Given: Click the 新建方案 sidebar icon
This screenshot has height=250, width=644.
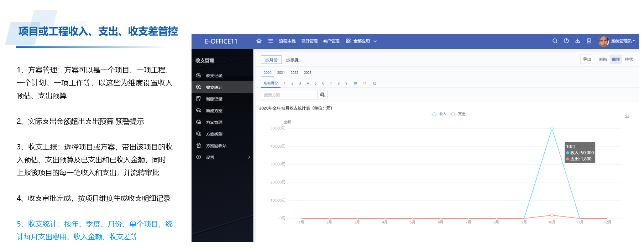Looking at the screenshot, I should (x=199, y=111).
